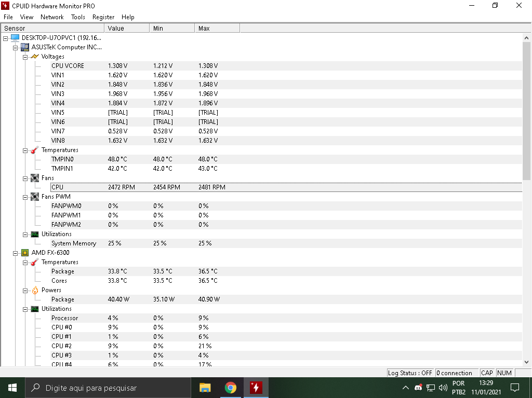This screenshot has width=532, height=398.
Task: Click the Min column header
Action: click(172, 28)
